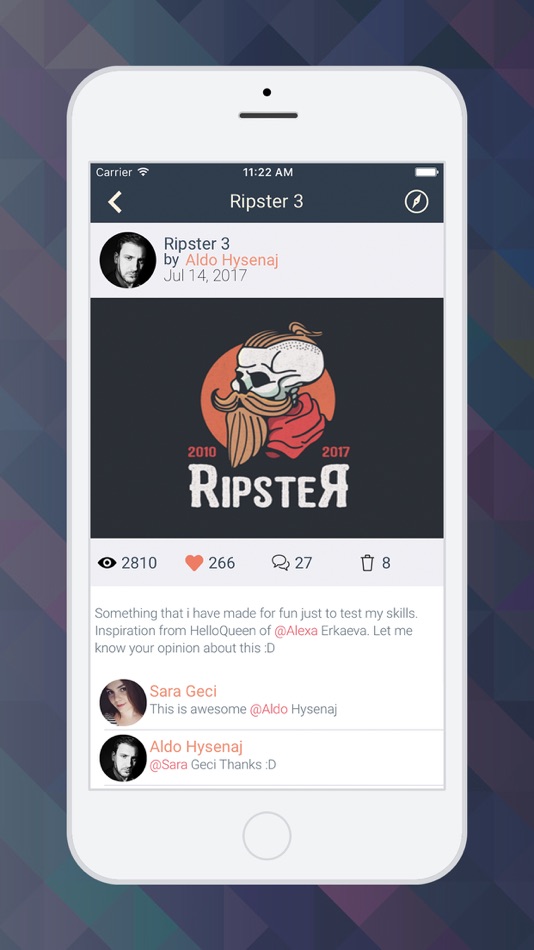The width and height of the screenshot is (534, 950).
Task: Tap the back arrow in header
Action: click(115, 202)
